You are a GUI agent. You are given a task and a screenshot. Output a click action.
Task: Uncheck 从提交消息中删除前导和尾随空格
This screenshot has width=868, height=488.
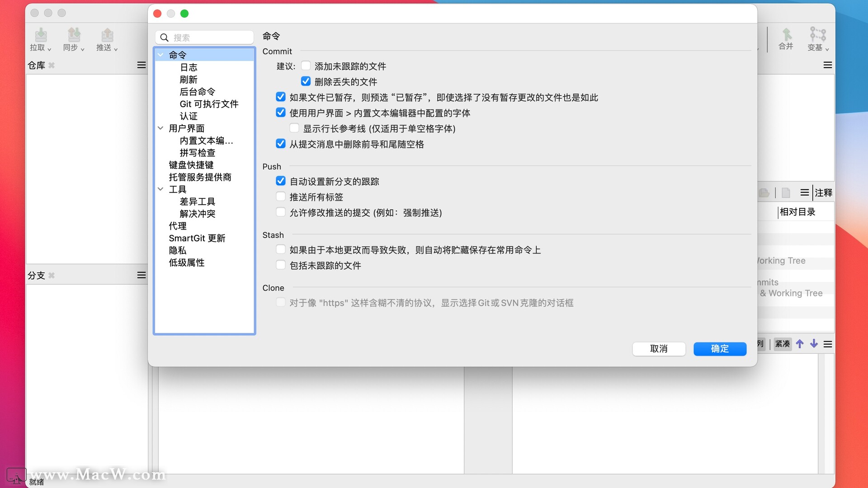click(x=281, y=144)
